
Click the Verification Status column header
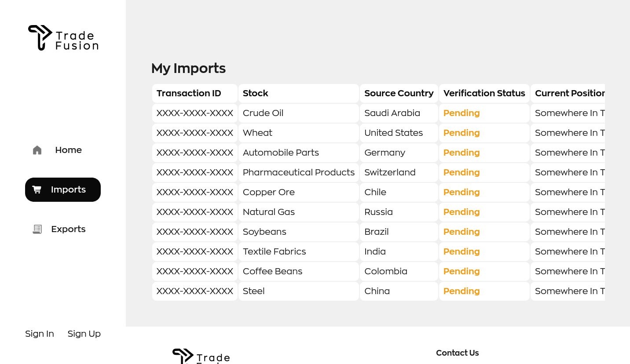click(x=484, y=93)
